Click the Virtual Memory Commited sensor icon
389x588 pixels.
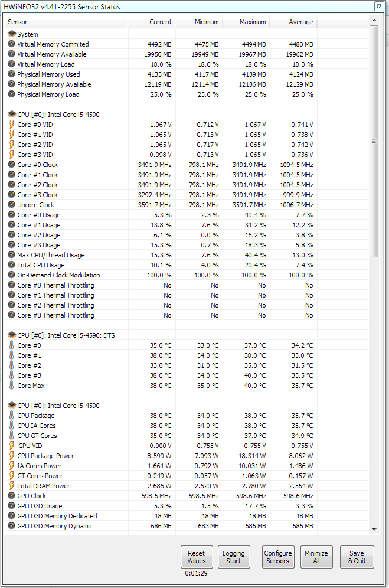click(x=12, y=44)
